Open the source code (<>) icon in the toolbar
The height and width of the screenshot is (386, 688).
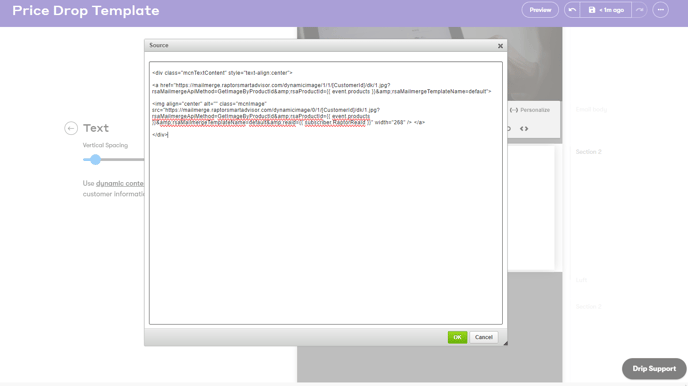[524, 129]
